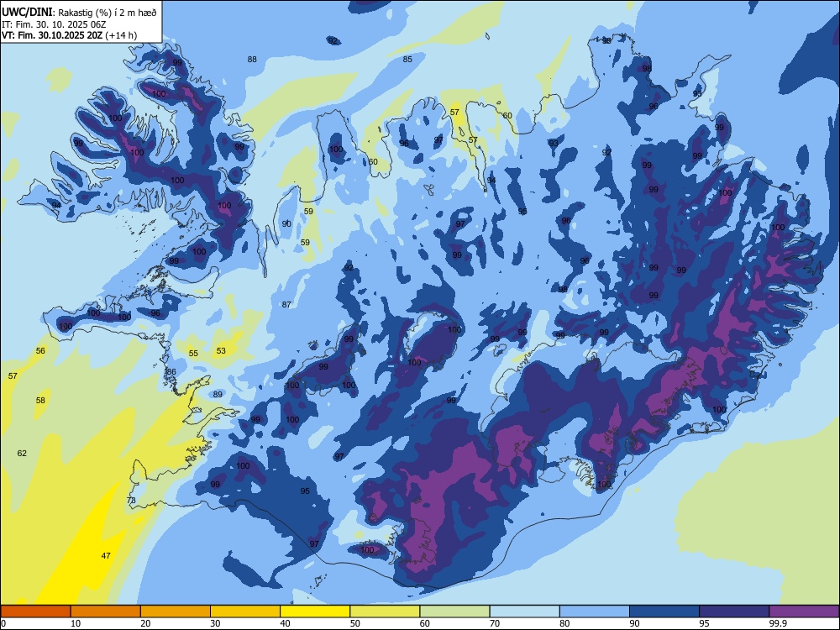
Task: Click the bright yellow 40–50 legend swatch
Action: coord(315,612)
